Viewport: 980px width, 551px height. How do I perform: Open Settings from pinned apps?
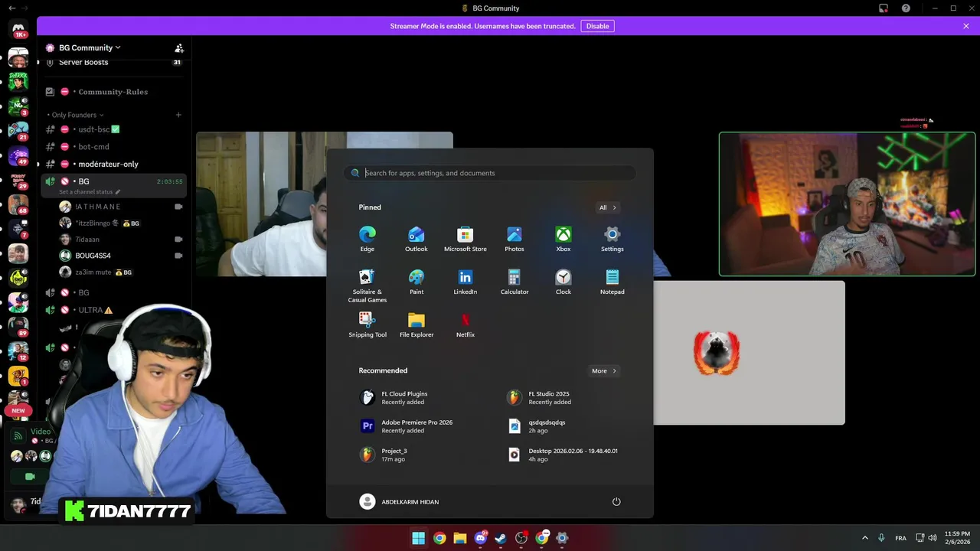612,239
